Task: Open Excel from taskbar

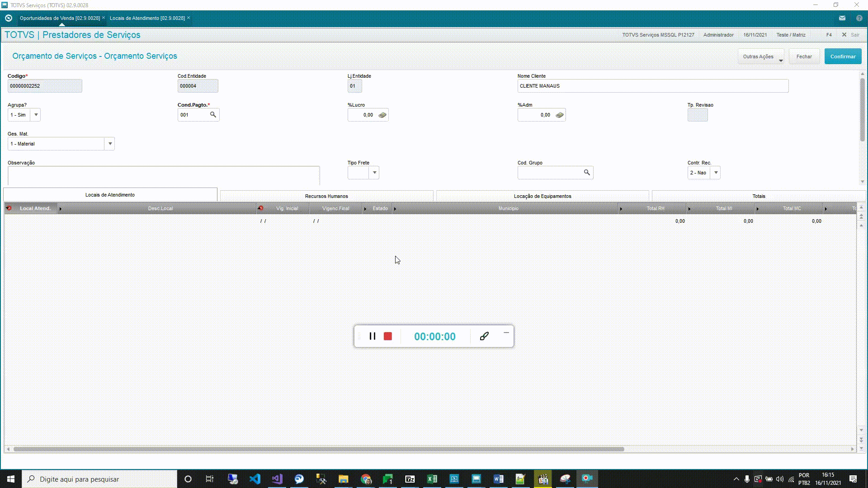Action: (x=432, y=479)
